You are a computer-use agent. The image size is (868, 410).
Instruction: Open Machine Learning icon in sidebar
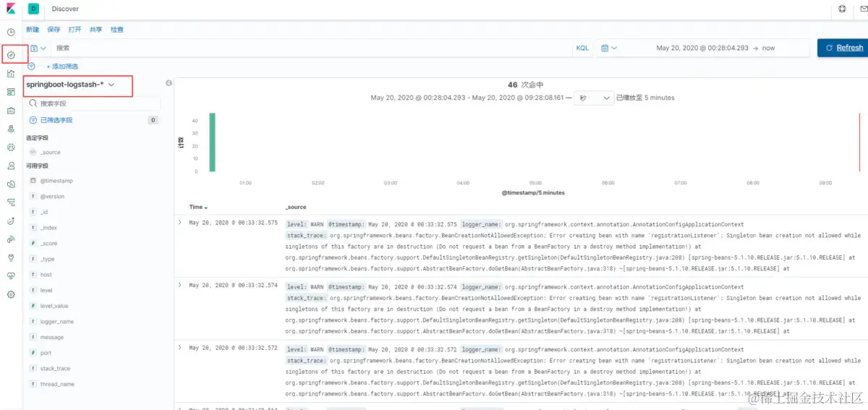[x=11, y=147]
